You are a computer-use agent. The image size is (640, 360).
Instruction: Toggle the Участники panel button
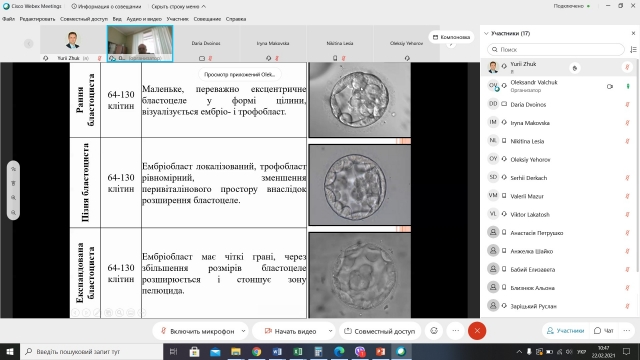click(x=566, y=331)
